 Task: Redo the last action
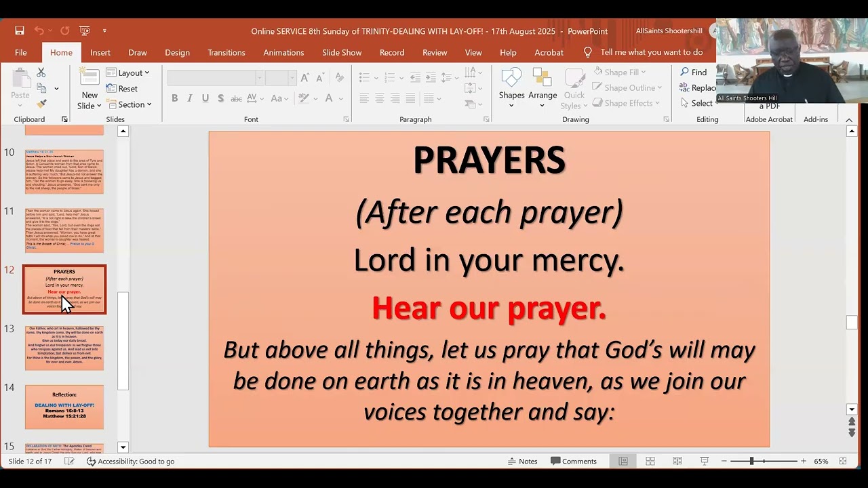point(64,30)
